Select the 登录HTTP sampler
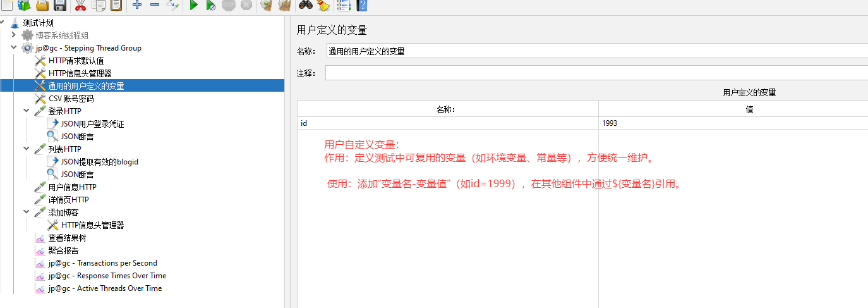The image size is (868, 308). [x=64, y=111]
